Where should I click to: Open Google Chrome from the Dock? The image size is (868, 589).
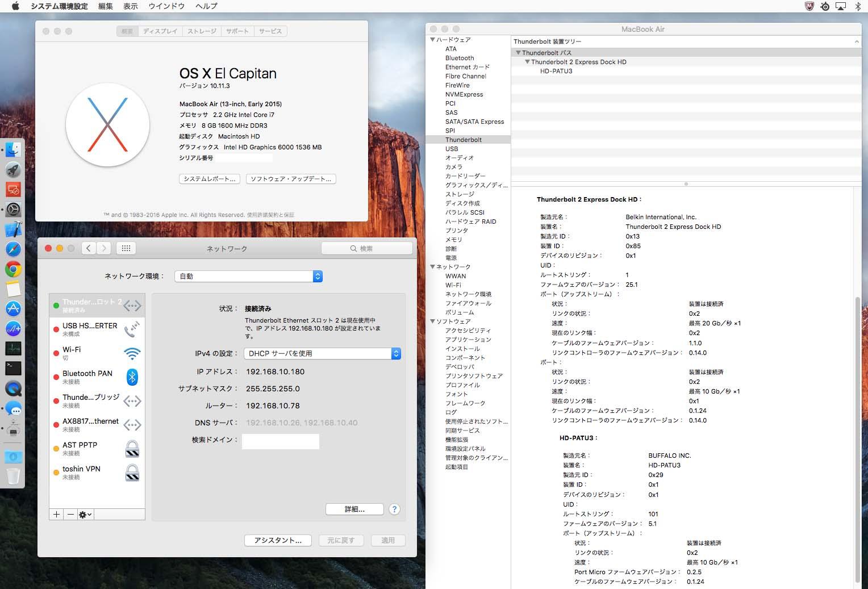click(13, 269)
